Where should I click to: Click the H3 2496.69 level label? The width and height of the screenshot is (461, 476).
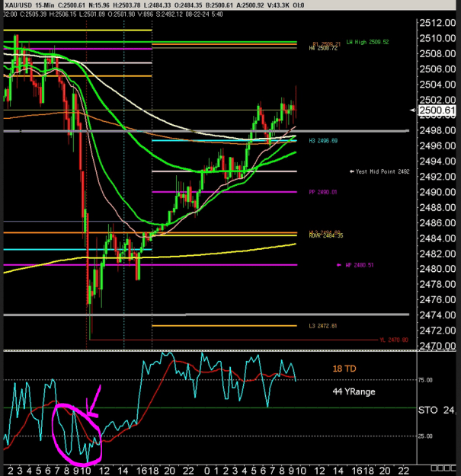[x=323, y=141]
